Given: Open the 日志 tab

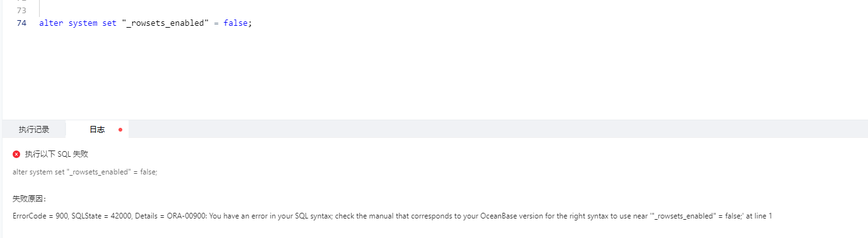Looking at the screenshot, I should [x=97, y=129].
